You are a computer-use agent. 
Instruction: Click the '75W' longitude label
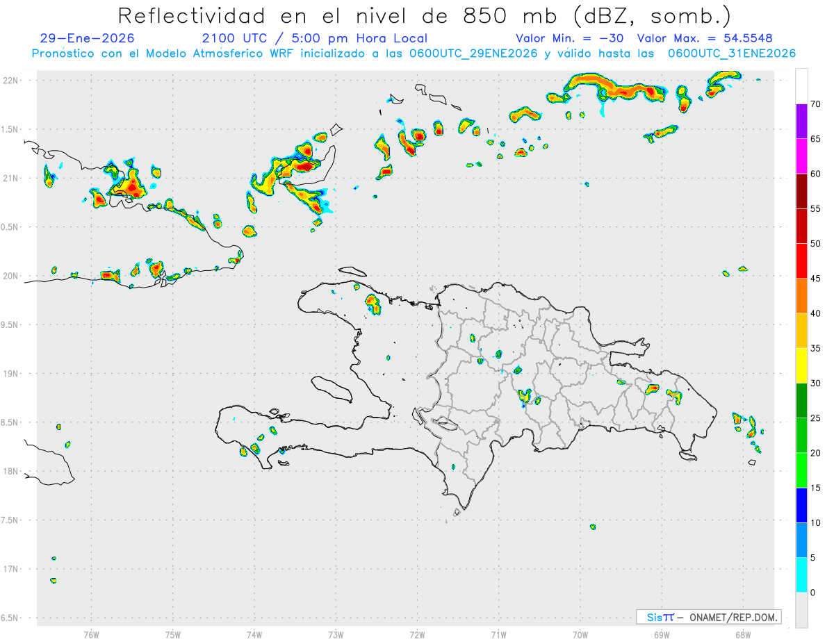[173, 634]
